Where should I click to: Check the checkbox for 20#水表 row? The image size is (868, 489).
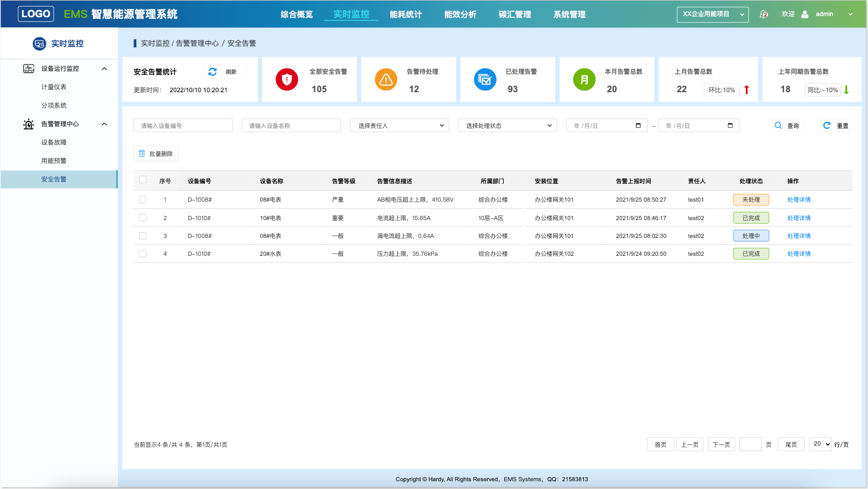click(142, 253)
